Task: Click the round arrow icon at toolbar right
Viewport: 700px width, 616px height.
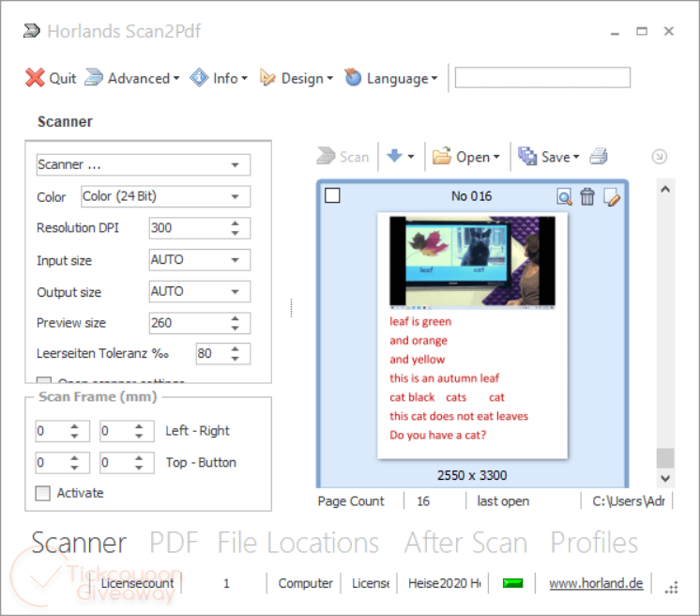Action: [660, 156]
